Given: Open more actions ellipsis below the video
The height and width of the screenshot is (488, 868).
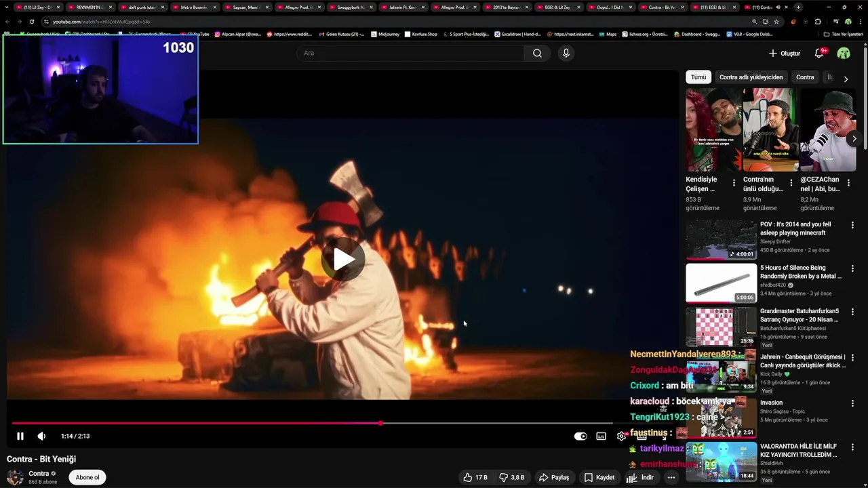Looking at the screenshot, I should pos(671,477).
